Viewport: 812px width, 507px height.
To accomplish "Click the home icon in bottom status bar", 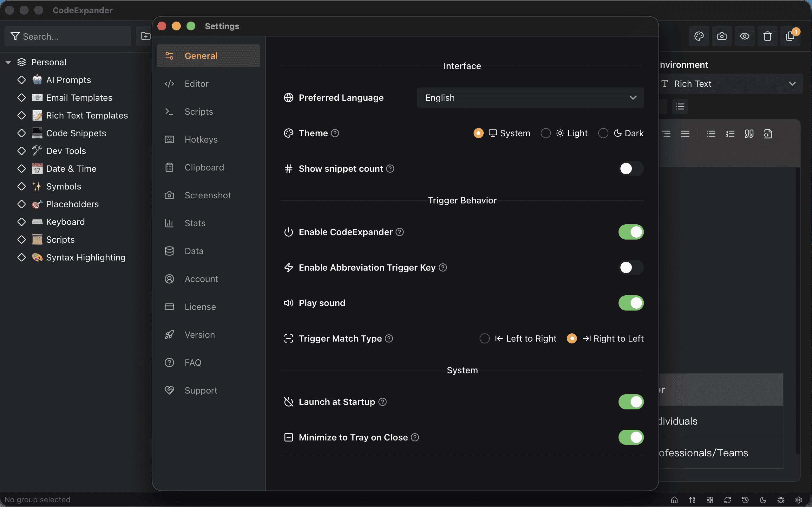I will click(674, 500).
